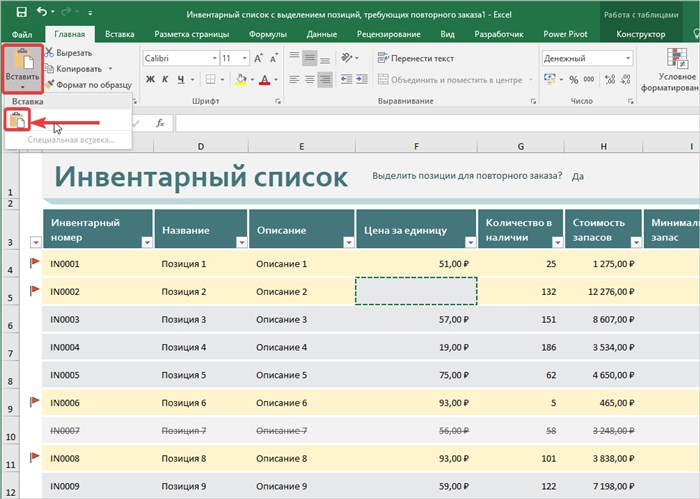The width and height of the screenshot is (700, 499).
Task: Open filter dropdown for Стоимость запасов
Action: tap(636, 242)
